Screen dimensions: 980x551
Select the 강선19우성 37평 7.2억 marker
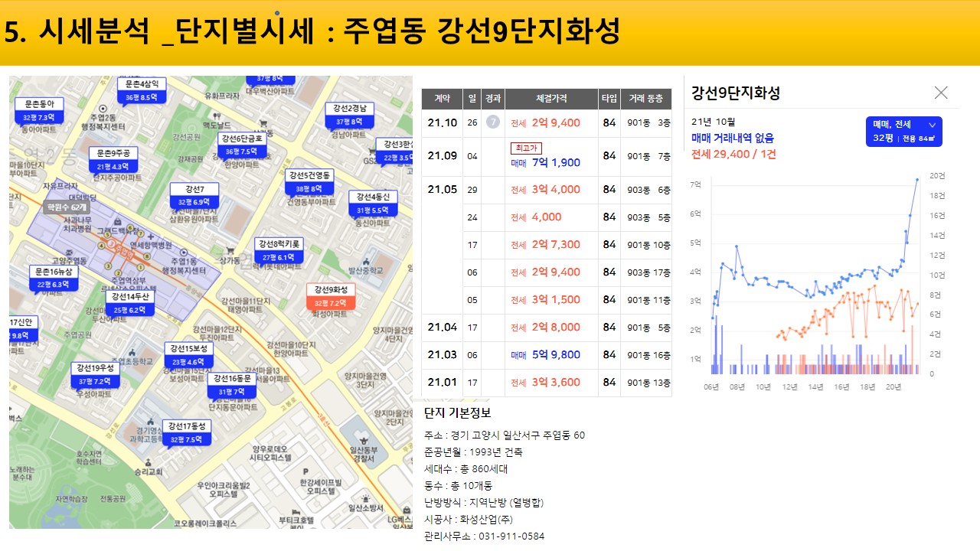[x=96, y=374]
